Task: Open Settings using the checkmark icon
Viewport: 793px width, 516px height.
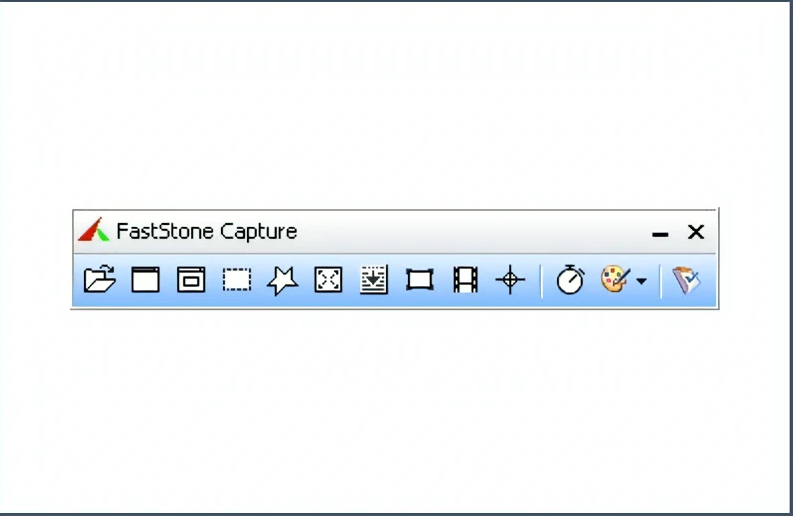Action: point(686,280)
